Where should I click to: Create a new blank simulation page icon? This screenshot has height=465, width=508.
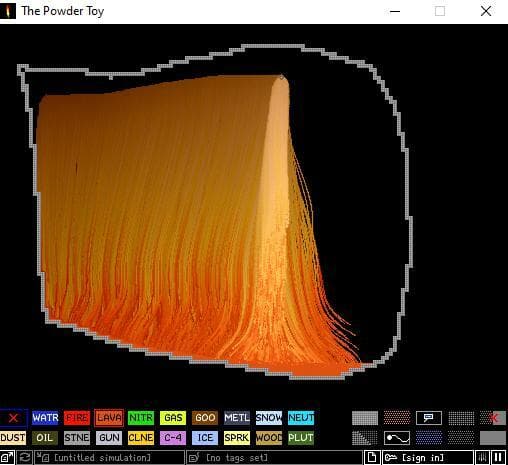[372, 458]
